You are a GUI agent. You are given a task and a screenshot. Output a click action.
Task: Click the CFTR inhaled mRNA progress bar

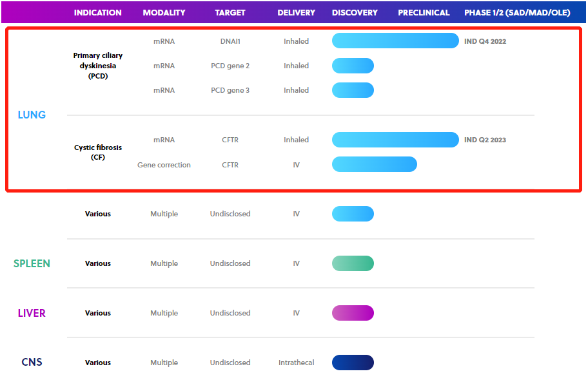(x=395, y=140)
